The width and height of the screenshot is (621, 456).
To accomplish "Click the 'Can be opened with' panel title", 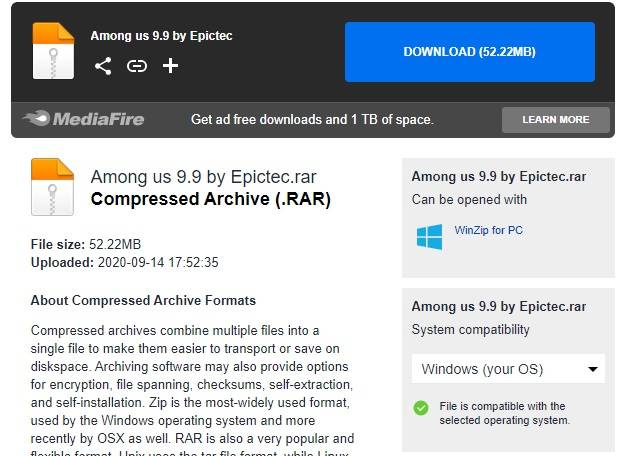I will [x=469, y=199].
